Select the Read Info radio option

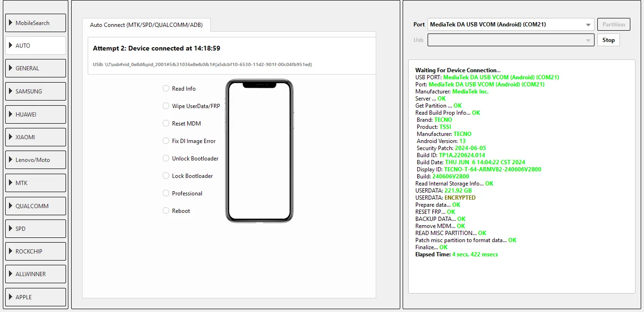166,88
